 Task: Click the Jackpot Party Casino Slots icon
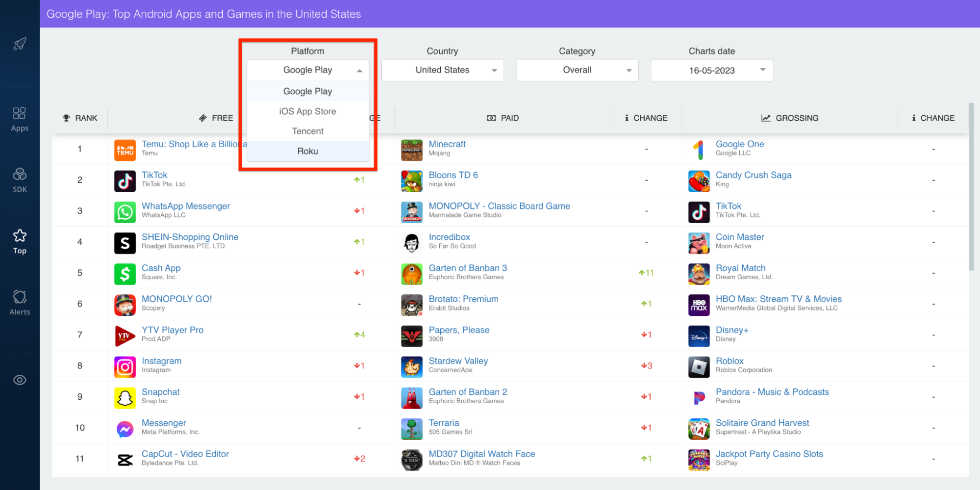click(699, 460)
